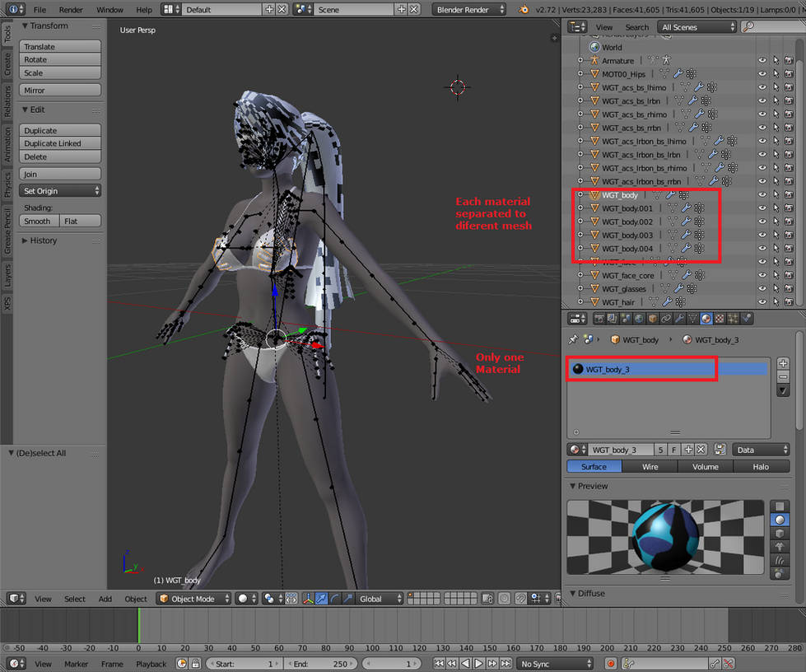806x672 pixels.
Task: Open the Object properties cube icon
Action: (x=653, y=319)
